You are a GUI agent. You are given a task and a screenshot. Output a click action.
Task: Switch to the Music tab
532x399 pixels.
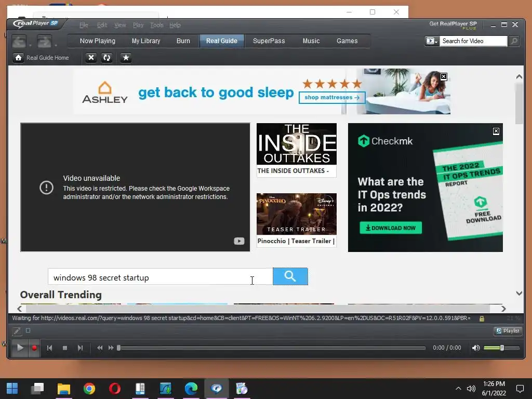(311, 41)
